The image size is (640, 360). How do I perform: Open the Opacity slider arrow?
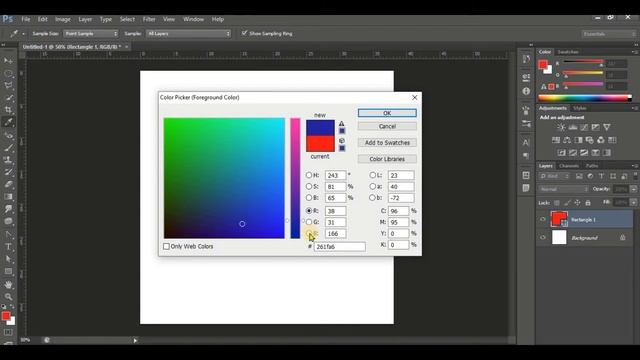click(633, 189)
